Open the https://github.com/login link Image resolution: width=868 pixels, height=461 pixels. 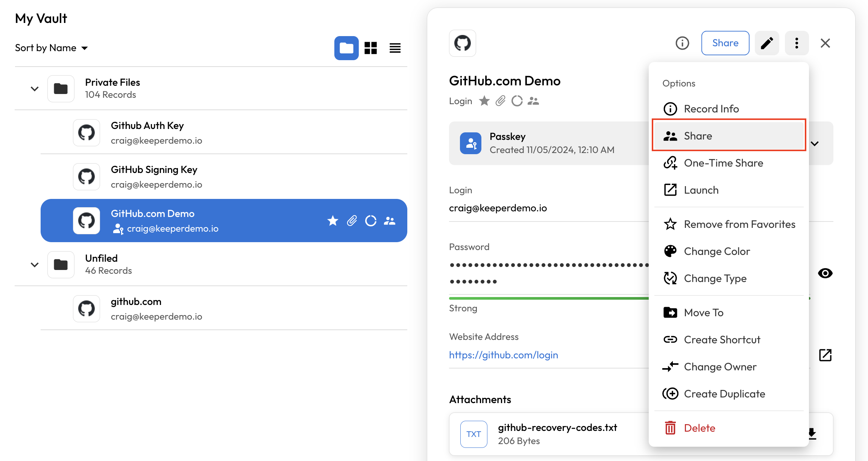click(503, 355)
